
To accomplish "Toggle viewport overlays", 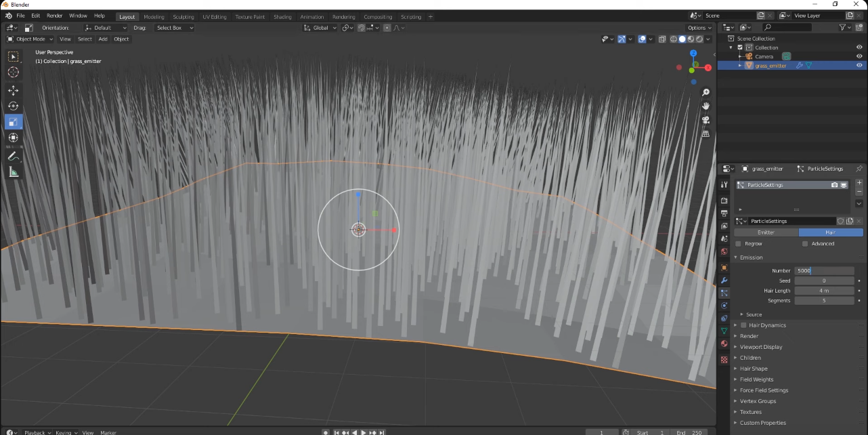I will 642,39.
